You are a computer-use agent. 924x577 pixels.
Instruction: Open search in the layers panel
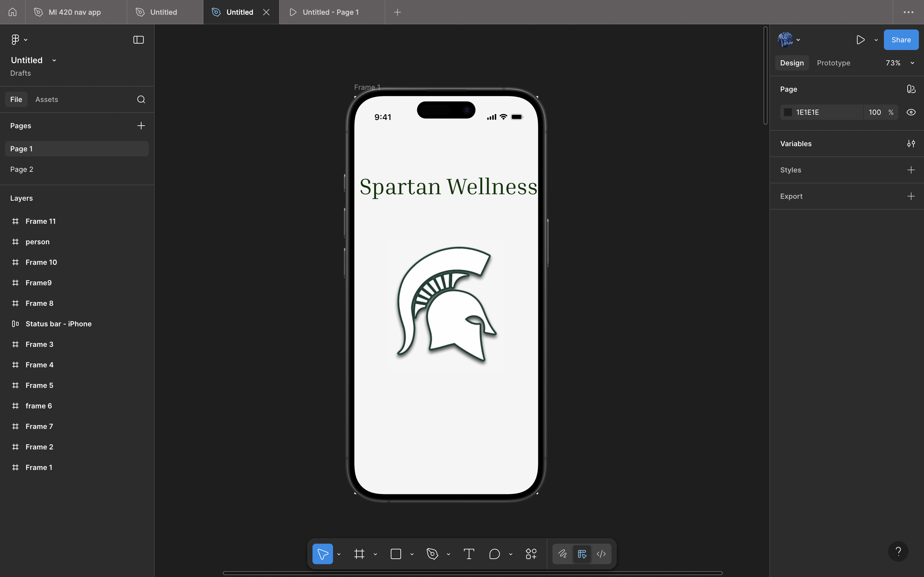click(x=141, y=99)
